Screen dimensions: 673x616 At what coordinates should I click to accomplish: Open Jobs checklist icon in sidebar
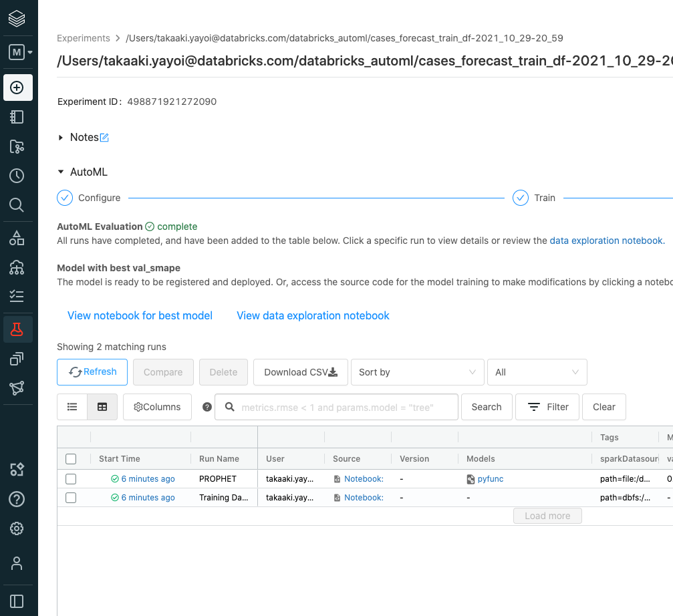coord(17,296)
